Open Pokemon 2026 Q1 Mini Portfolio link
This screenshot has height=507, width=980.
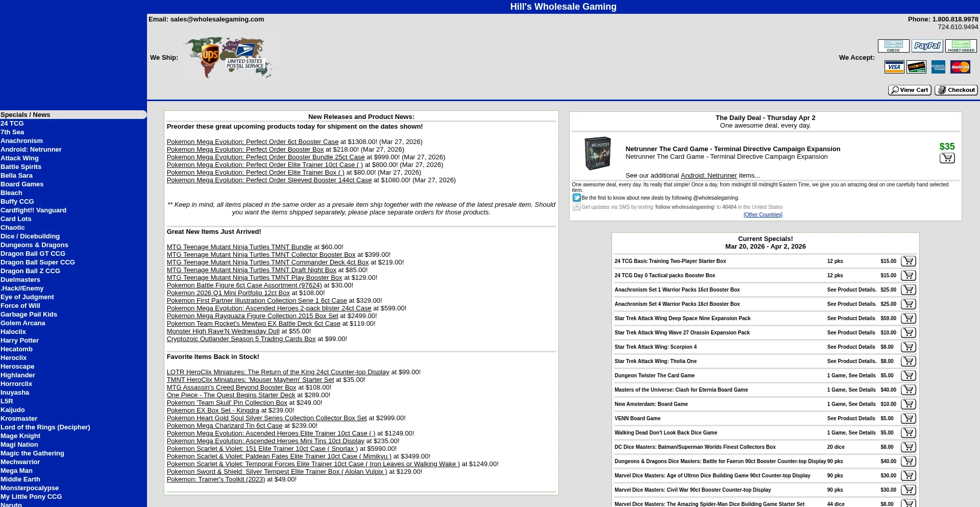click(x=228, y=293)
